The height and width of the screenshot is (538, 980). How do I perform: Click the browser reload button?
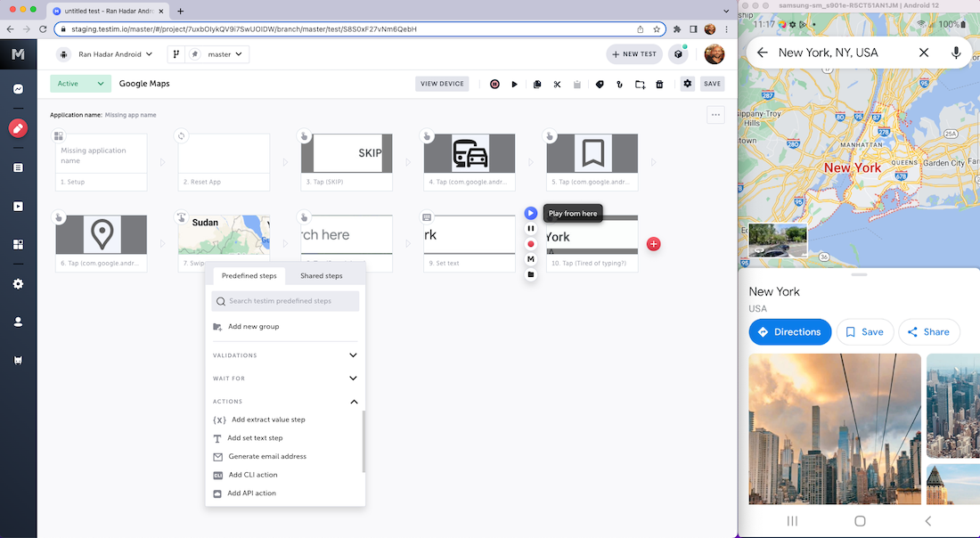(43, 29)
